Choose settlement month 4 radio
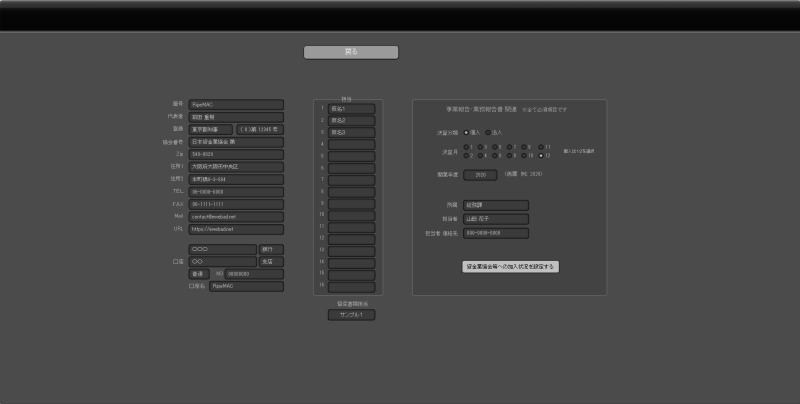 tap(480, 156)
